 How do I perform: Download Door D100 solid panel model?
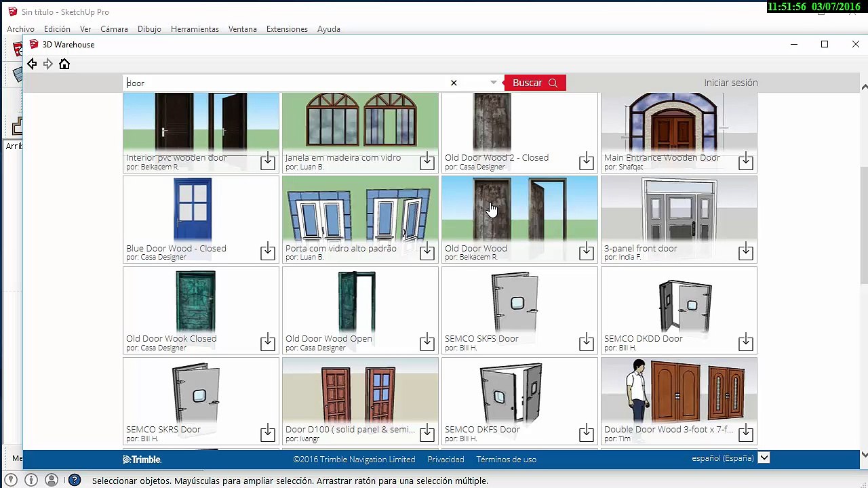[x=427, y=432]
